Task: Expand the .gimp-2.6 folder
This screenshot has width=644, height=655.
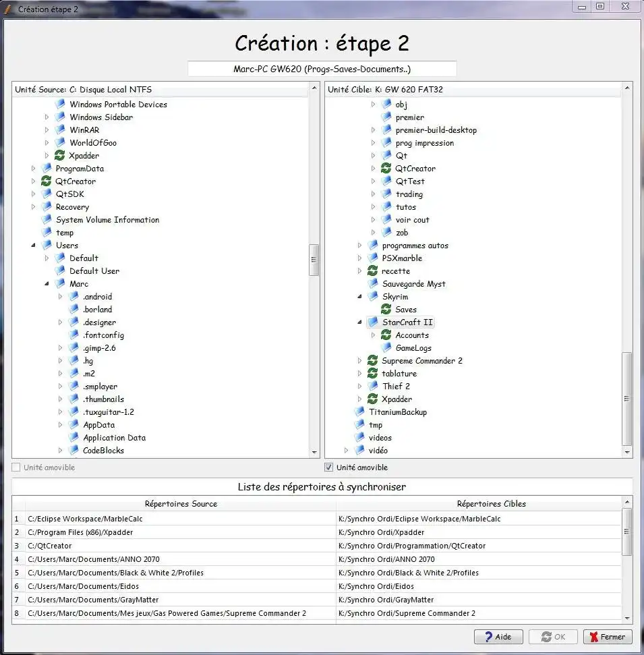Action: [60, 348]
